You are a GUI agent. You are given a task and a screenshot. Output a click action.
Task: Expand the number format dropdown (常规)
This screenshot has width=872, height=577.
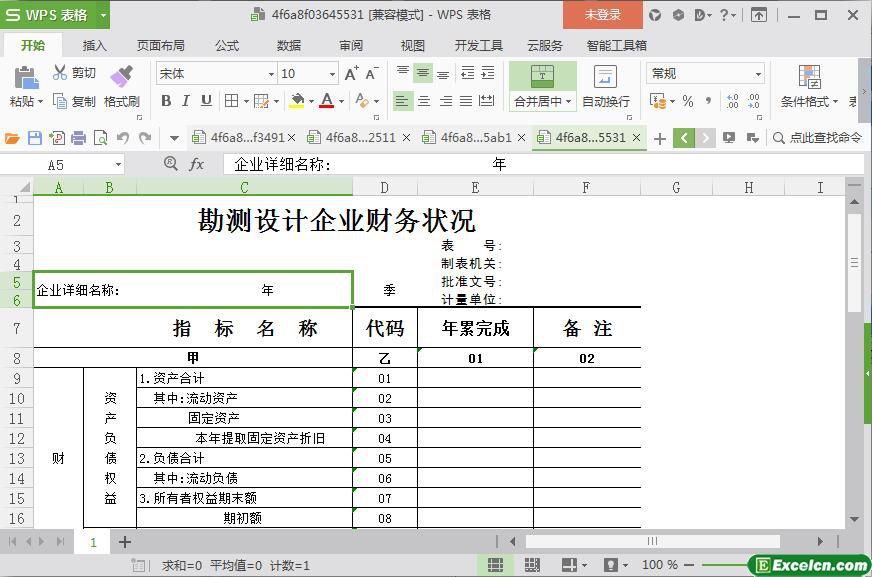[758, 74]
